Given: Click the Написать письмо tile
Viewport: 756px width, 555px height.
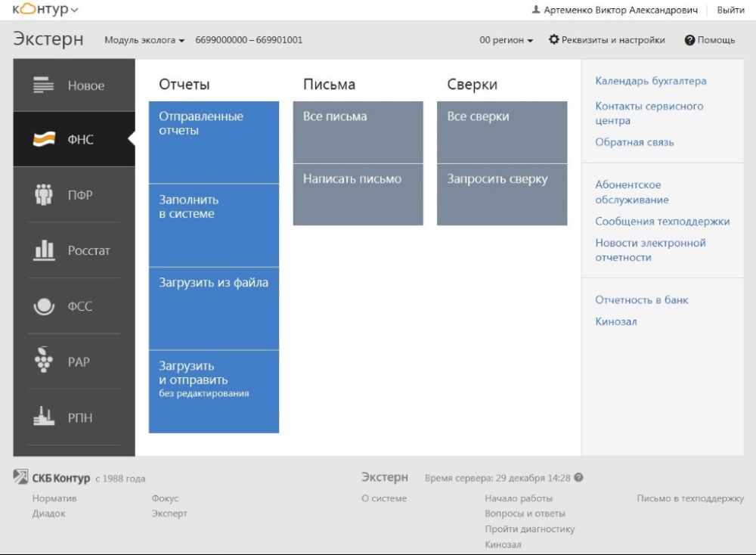Looking at the screenshot, I should pos(358,194).
